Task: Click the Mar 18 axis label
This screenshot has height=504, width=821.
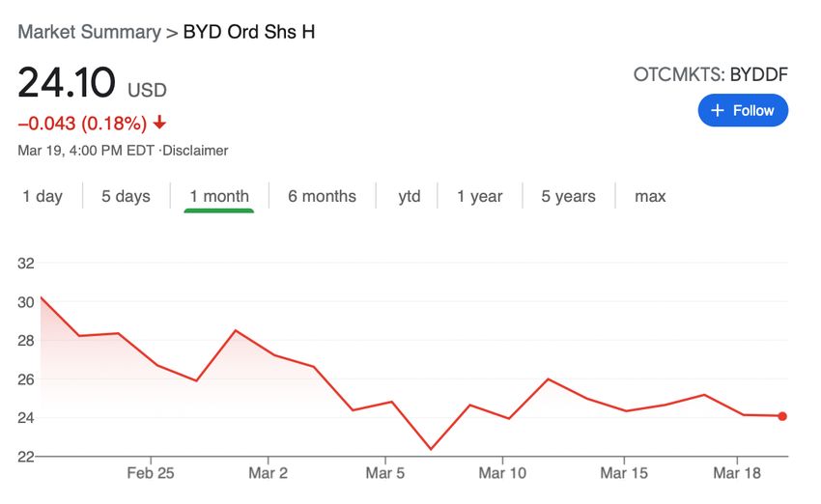Action: [737, 473]
